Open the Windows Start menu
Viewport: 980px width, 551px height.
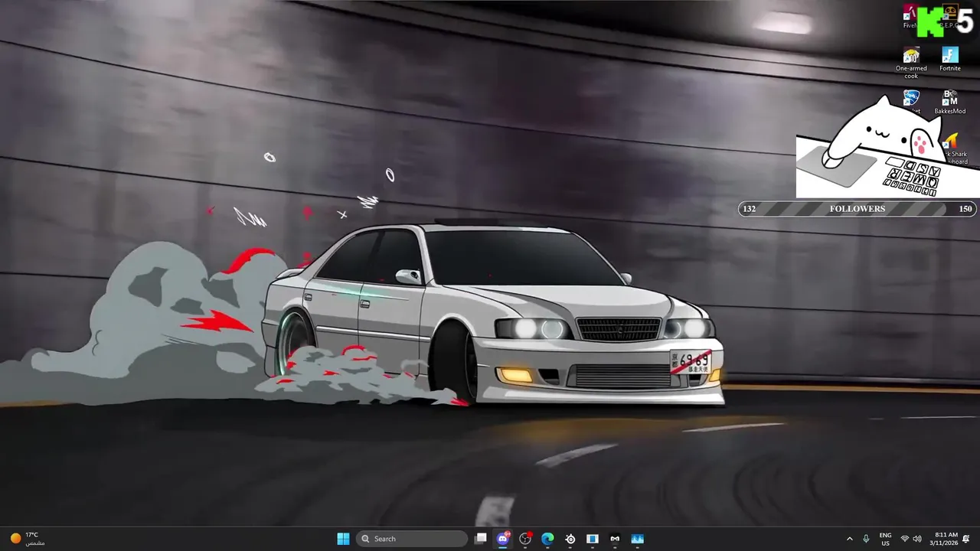[x=343, y=539]
